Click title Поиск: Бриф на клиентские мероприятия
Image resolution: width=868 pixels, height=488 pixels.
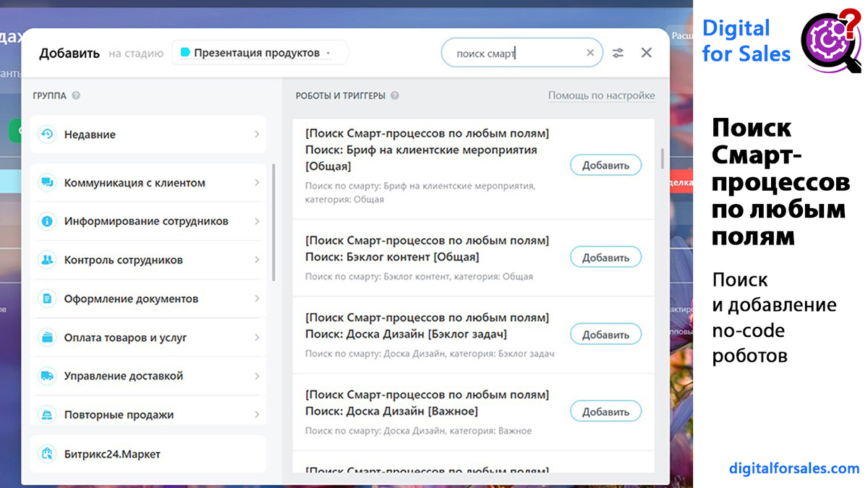click(421, 150)
